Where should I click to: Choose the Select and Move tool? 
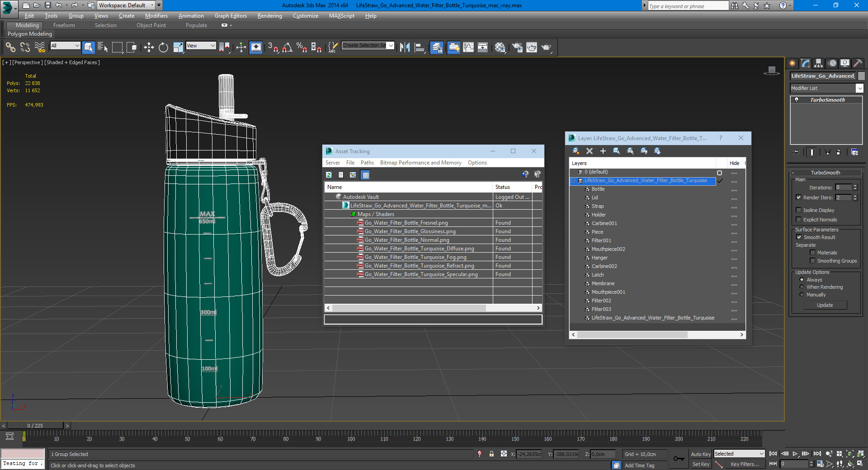coord(149,47)
